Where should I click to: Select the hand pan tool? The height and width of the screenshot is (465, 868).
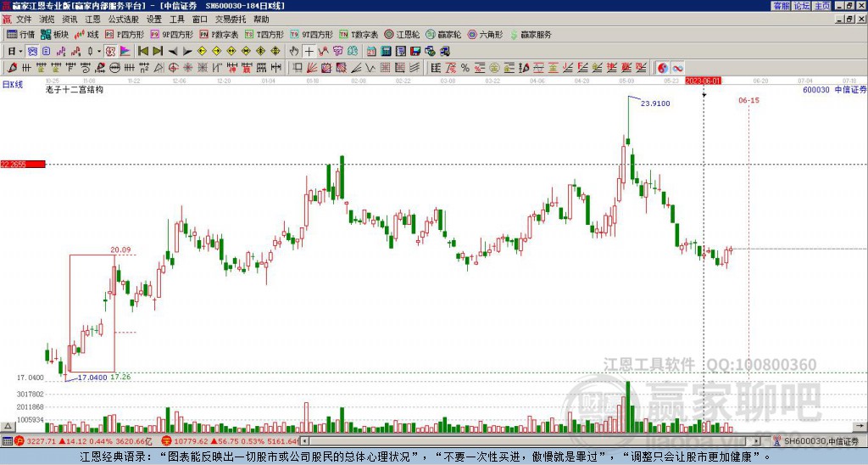[294, 52]
